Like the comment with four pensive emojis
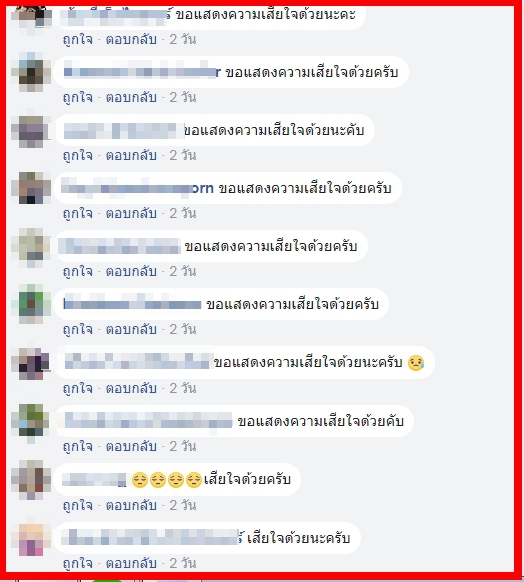 [x=78, y=505]
